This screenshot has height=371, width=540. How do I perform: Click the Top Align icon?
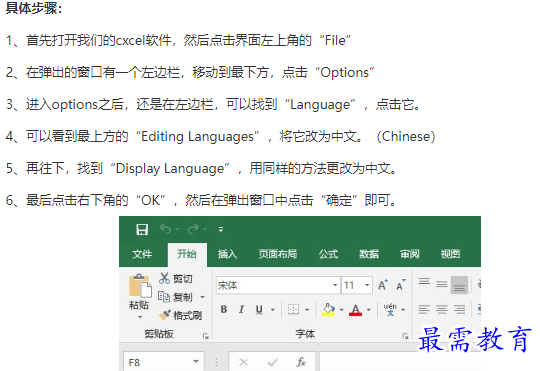(x=424, y=283)
